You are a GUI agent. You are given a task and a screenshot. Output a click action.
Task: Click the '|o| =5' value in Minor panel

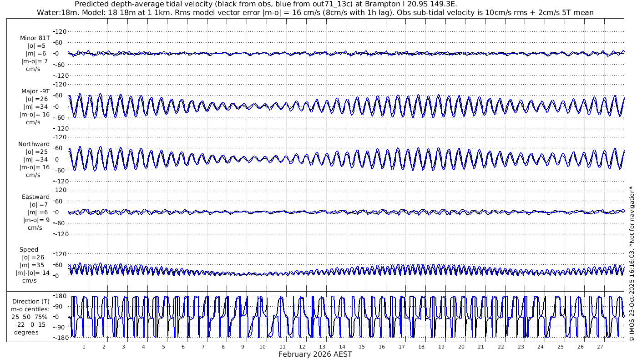tap(36, 45)
